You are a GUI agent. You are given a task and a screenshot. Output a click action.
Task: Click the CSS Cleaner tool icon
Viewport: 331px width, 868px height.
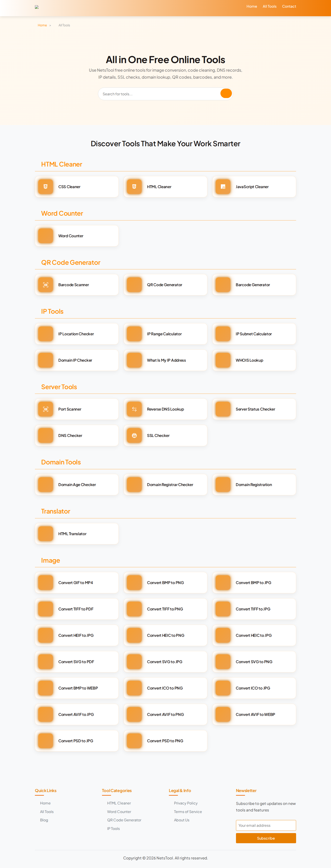45,187
